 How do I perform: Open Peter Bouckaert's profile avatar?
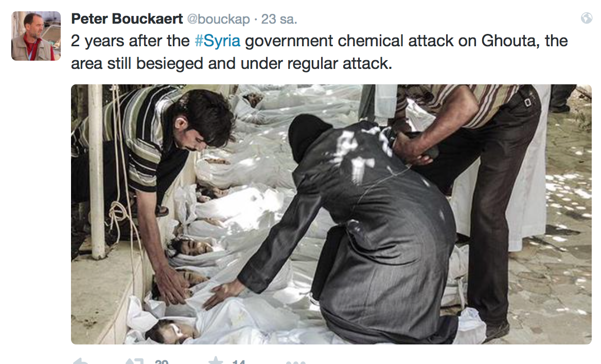coord(36,36)
